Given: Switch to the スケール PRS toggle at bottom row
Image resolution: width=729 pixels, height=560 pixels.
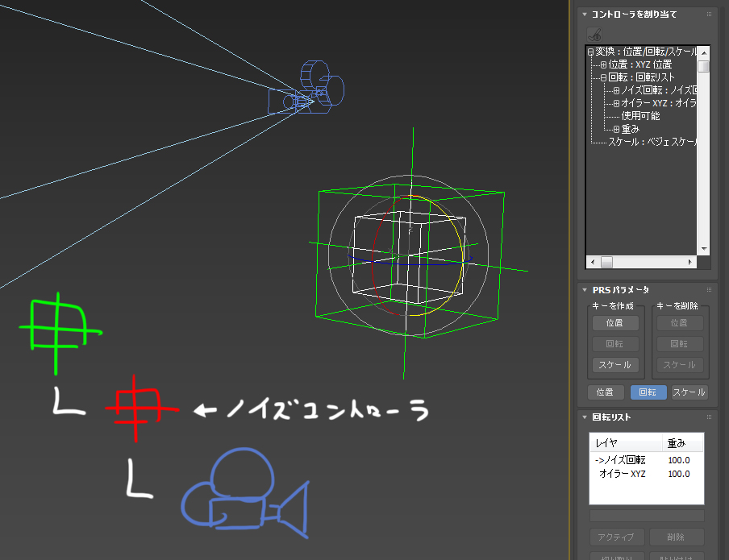Looking at the screenshot, I should (x=689, y=392).
